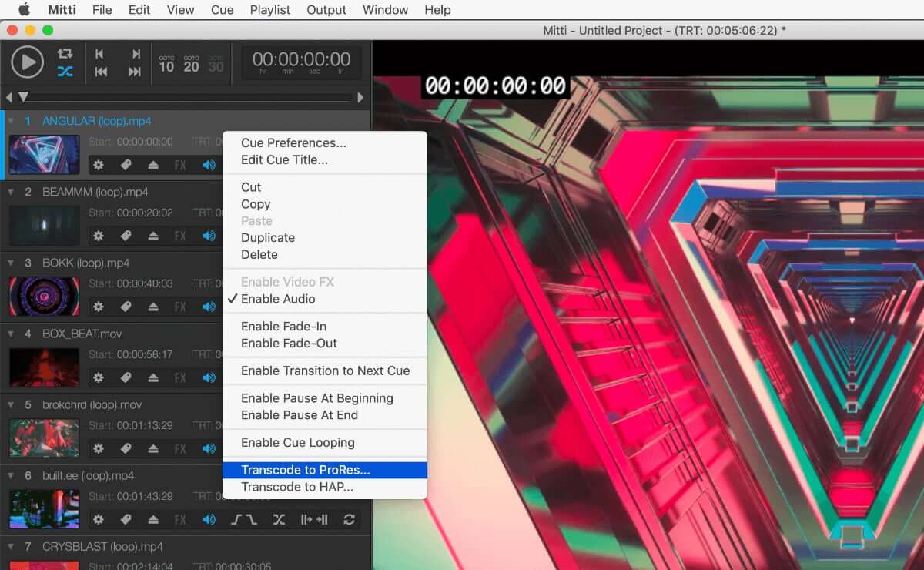Click the eject icon on brokchrd cue

point(153,448)
